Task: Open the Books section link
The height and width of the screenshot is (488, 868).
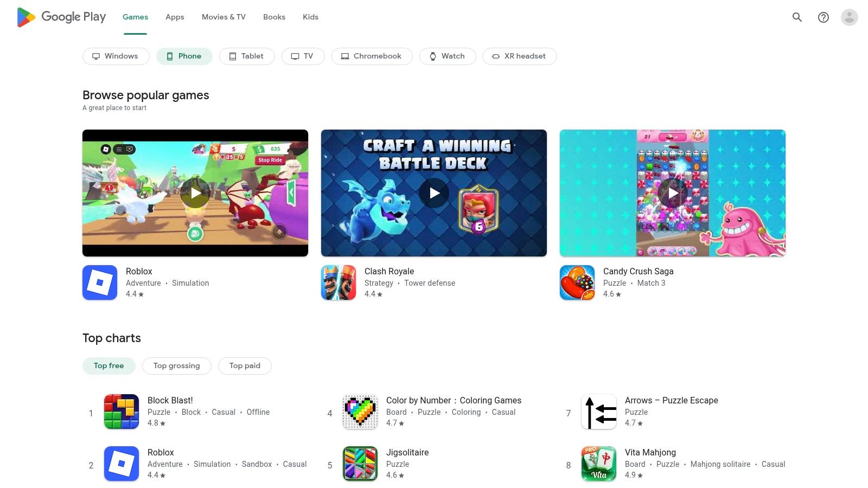Action: [x=274, y=17]
